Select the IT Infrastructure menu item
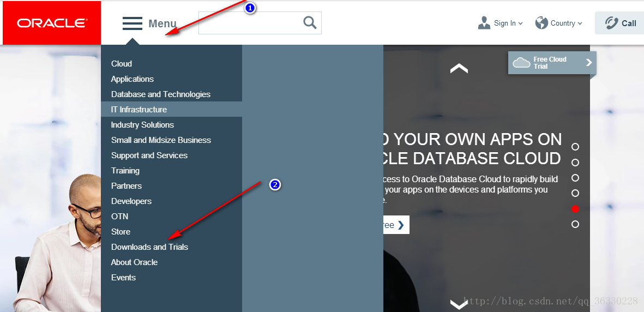The height and width of the screenshot is (312, 644). coord(171,109)
